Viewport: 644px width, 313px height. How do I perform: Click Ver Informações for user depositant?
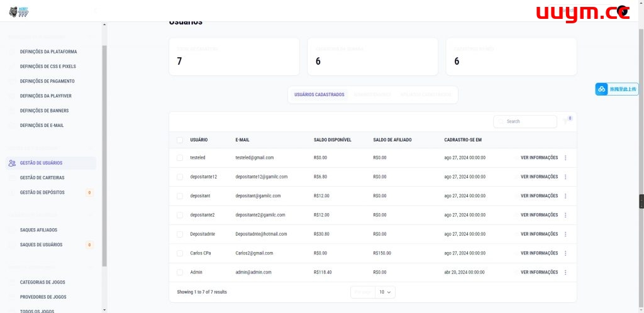point(539,196)
